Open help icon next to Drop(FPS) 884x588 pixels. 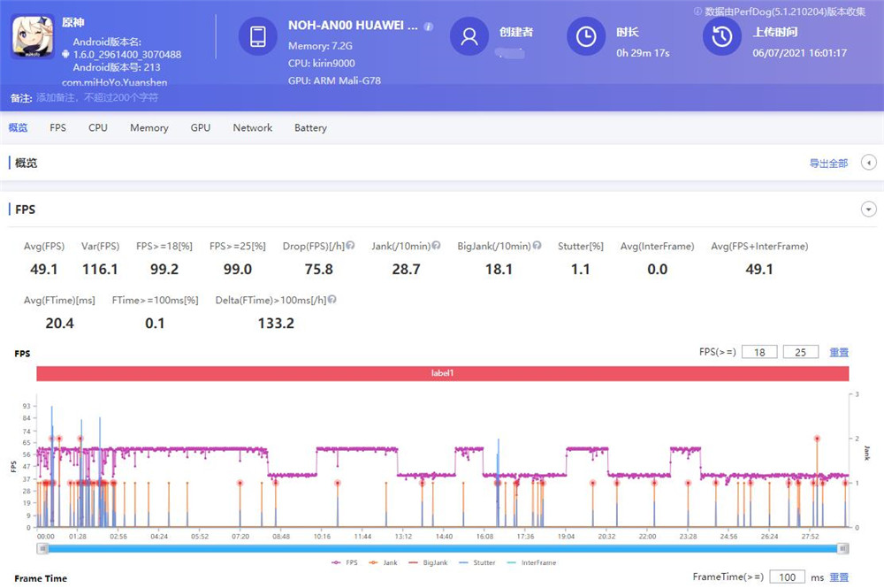pos(350,245)
